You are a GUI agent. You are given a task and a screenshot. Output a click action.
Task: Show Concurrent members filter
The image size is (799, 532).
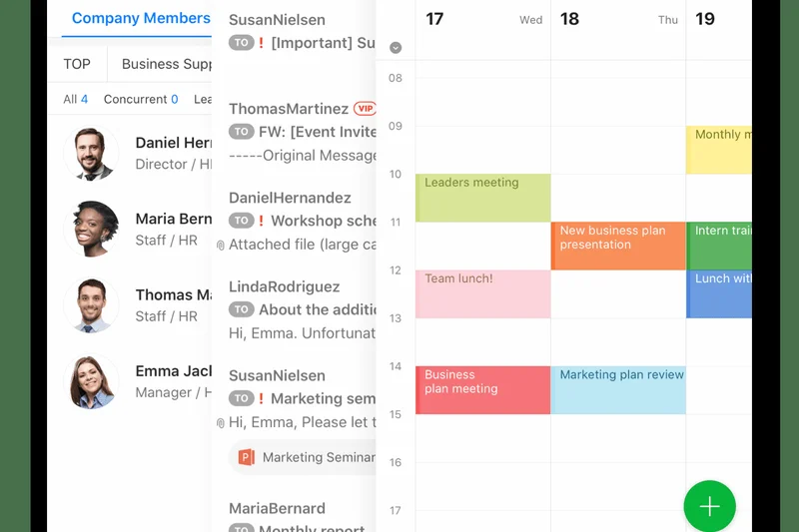point(141,99)
